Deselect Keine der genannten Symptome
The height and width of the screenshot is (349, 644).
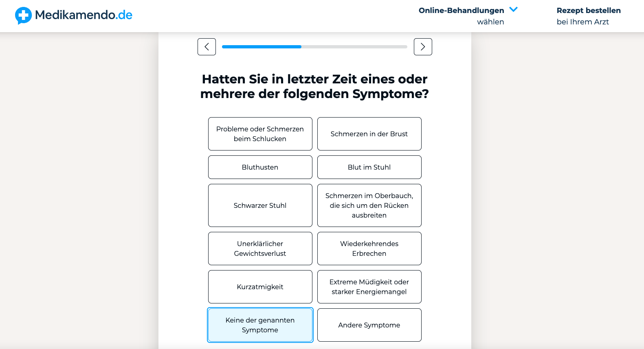tap(260, 325)
